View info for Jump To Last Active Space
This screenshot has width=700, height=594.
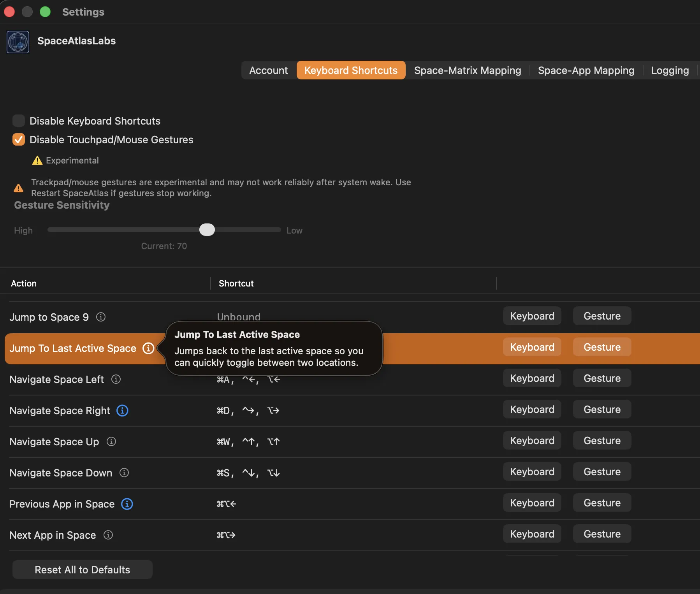tap(148, 348)
